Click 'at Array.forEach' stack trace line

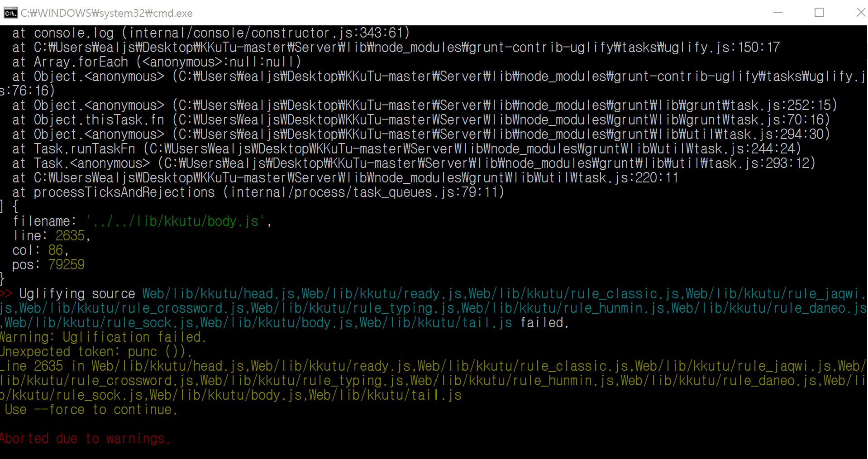click(x=157, y=62)
